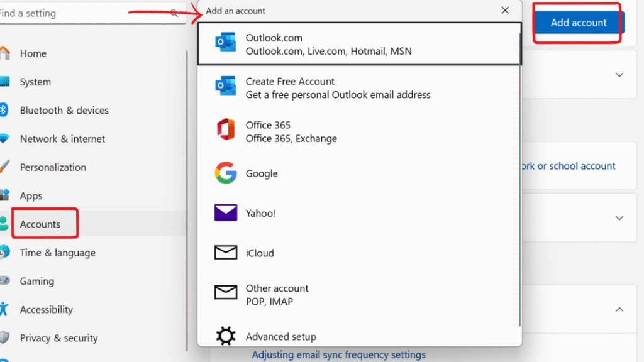Click the Add account button
The width and height of the screenshot is (644, 362).
pyautogui.click(x=579, y=22)
